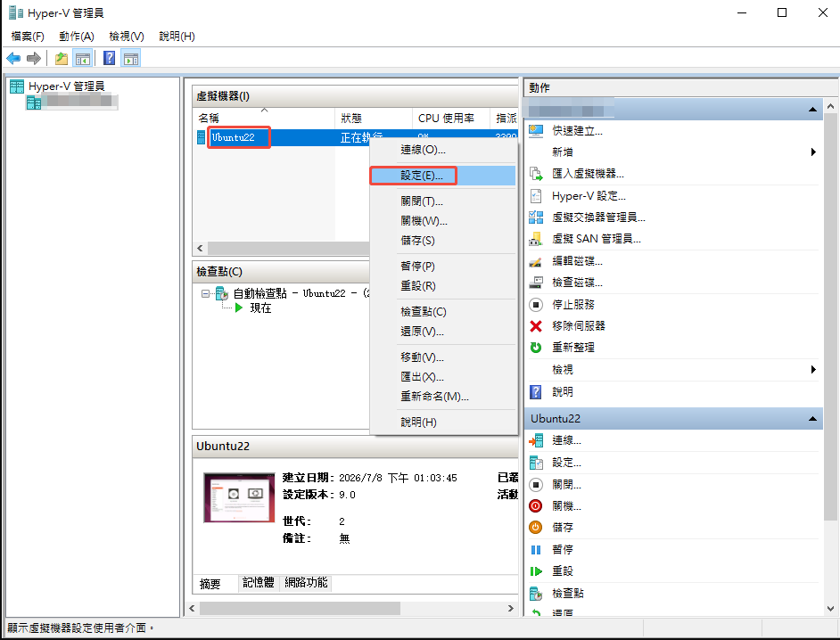Click details pane horizontal scrollbar right arrow
The image size is (840, 640).
click(511, 609)
